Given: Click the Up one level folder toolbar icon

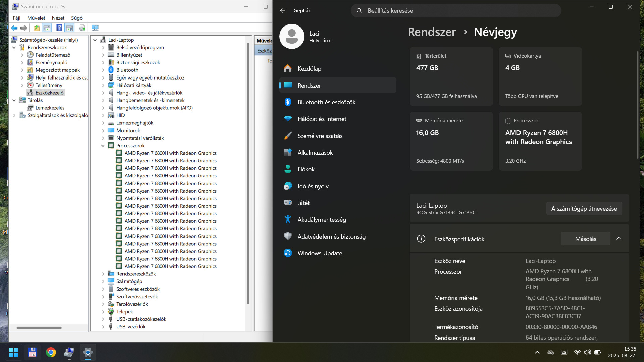Looking at the screenshot, I should (37, 28).
